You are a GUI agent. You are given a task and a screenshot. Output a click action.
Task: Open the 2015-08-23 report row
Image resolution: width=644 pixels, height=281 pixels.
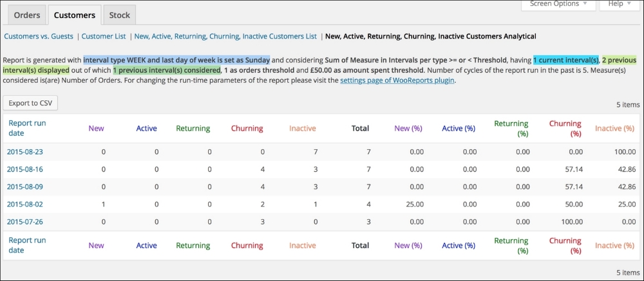[25, 152]
